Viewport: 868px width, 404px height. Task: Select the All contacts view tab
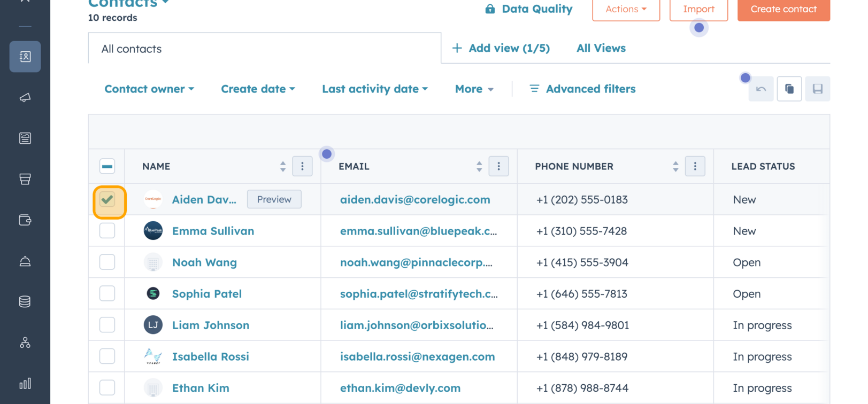pos(132,49)
